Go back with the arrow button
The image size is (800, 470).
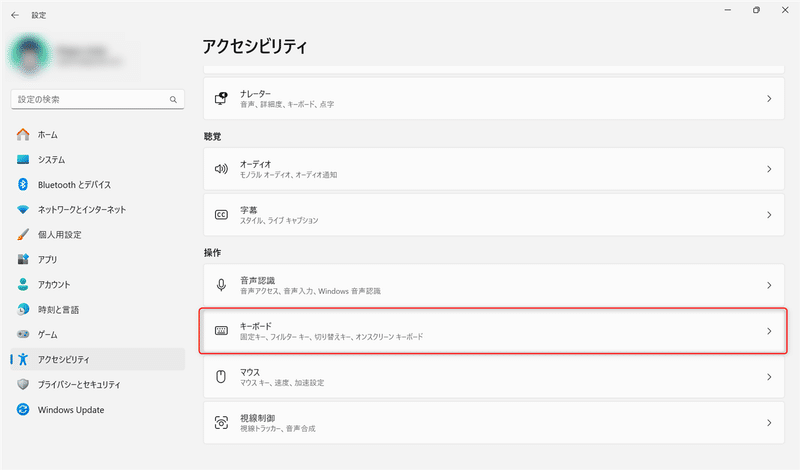(15, 15)
